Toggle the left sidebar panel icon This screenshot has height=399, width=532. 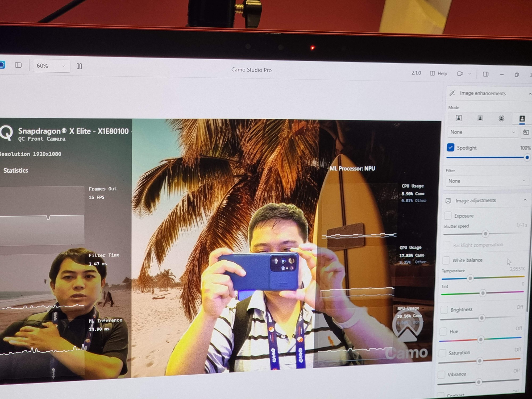[18, 65]
